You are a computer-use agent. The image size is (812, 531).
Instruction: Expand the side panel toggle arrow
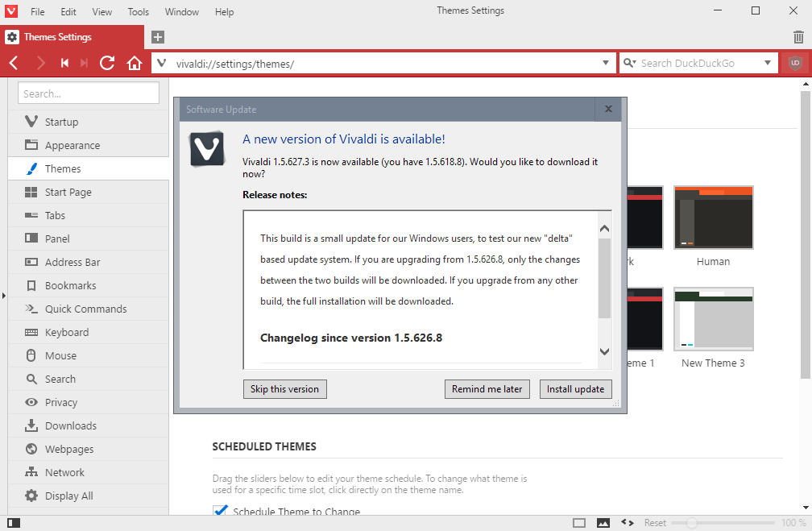(x=3, y=296)
